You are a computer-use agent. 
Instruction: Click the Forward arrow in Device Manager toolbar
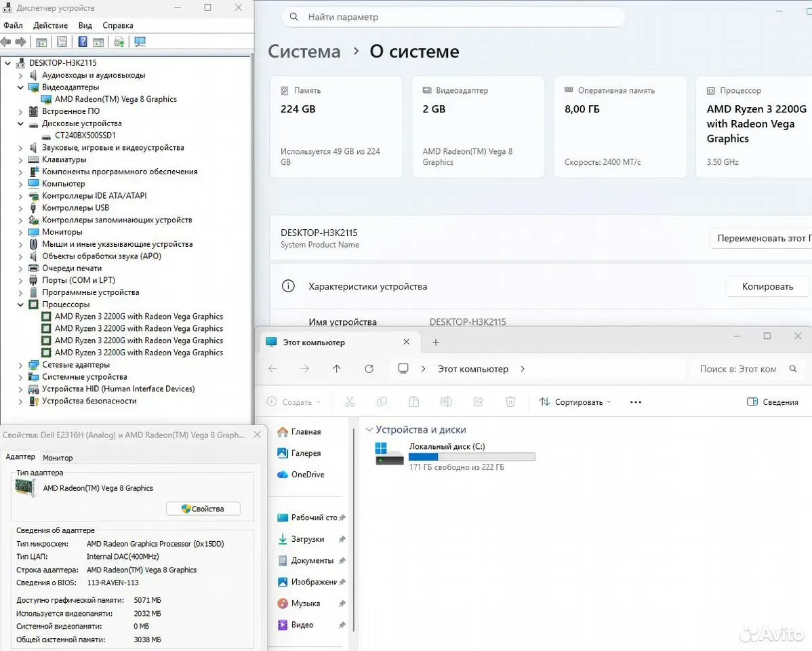tap(21, 42)
